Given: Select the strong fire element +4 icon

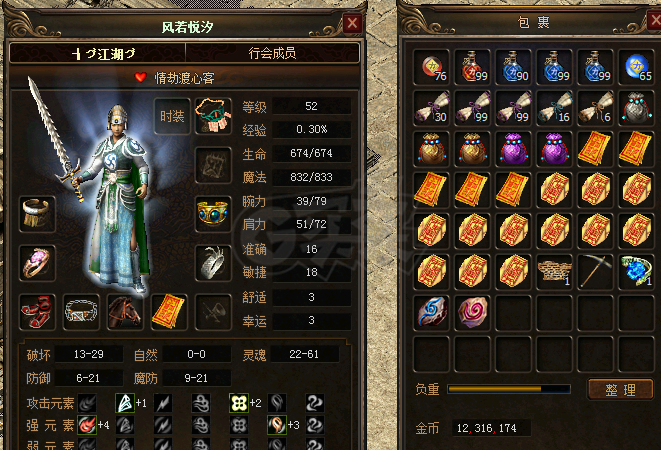Looking at the screenshot, I should click(87, 425).
